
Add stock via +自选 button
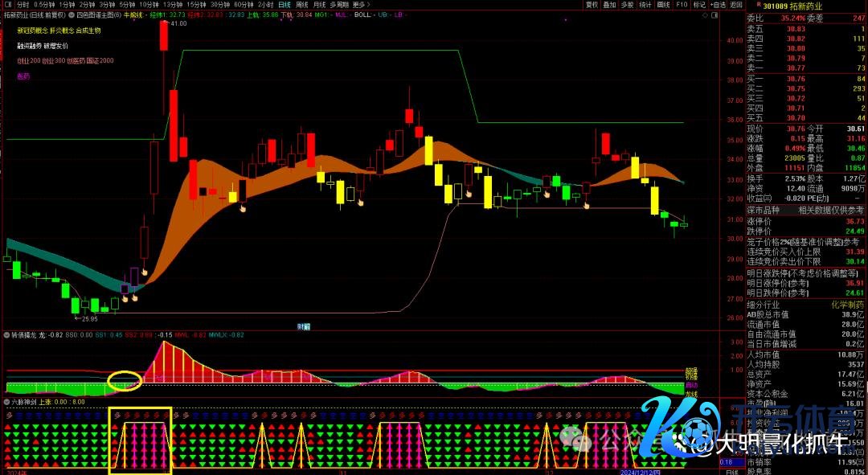coord(718,5)
